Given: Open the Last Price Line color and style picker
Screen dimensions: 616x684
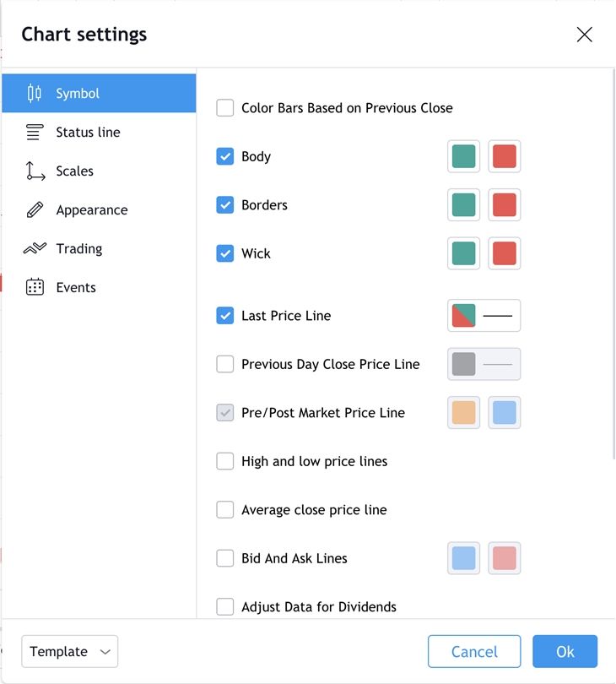Looking at the screenshot, I should tap(484, 316).
